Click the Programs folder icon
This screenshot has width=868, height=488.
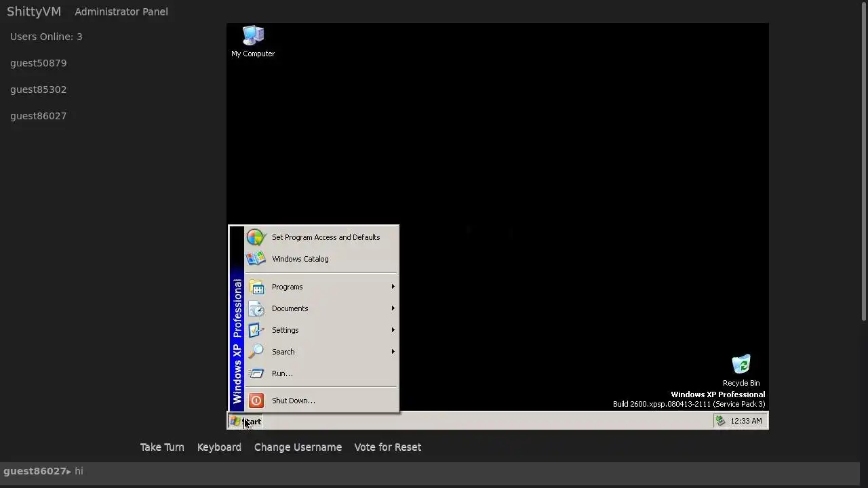click(256, 287)
